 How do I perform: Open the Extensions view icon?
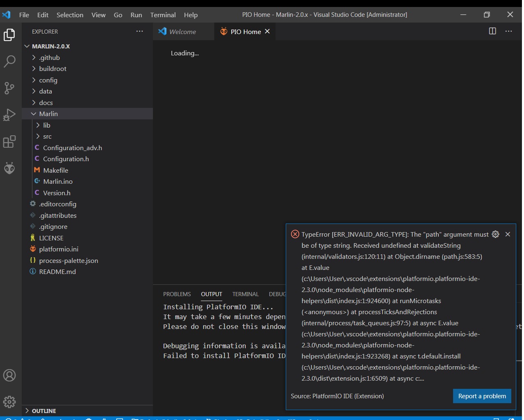[x=9, y=142]
